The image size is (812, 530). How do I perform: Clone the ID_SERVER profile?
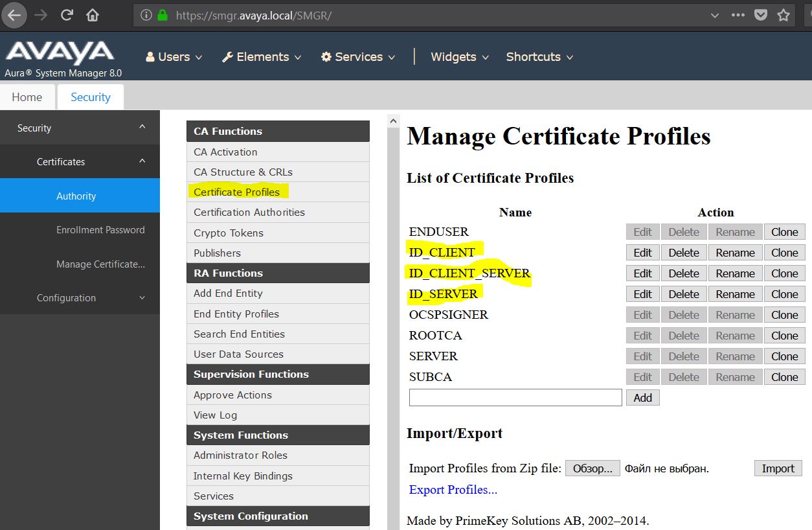pos(784,294)
